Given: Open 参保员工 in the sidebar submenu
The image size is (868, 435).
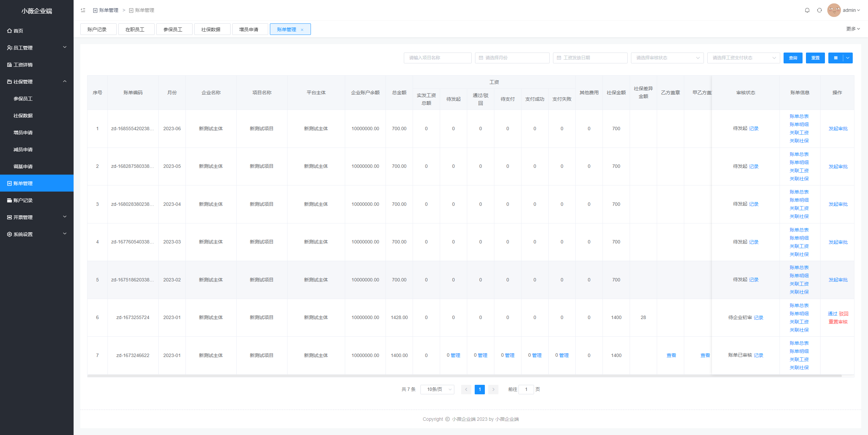Looking at the screenshot, I should (x=37, y=98).
